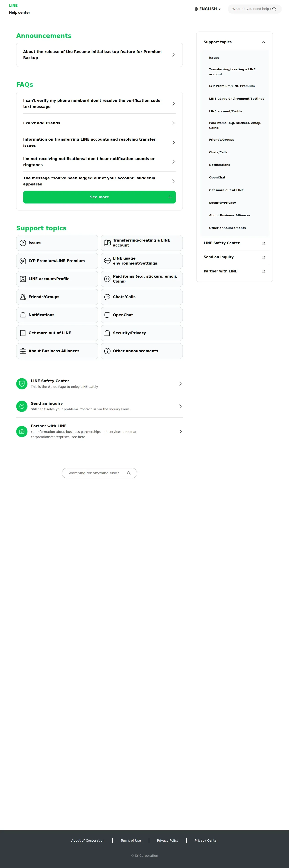The height and width of the screenshot is (868, 289).
Task: Select LYP Premium/LINE Premium in the sidebar
Action: click(x=232, y=86)
